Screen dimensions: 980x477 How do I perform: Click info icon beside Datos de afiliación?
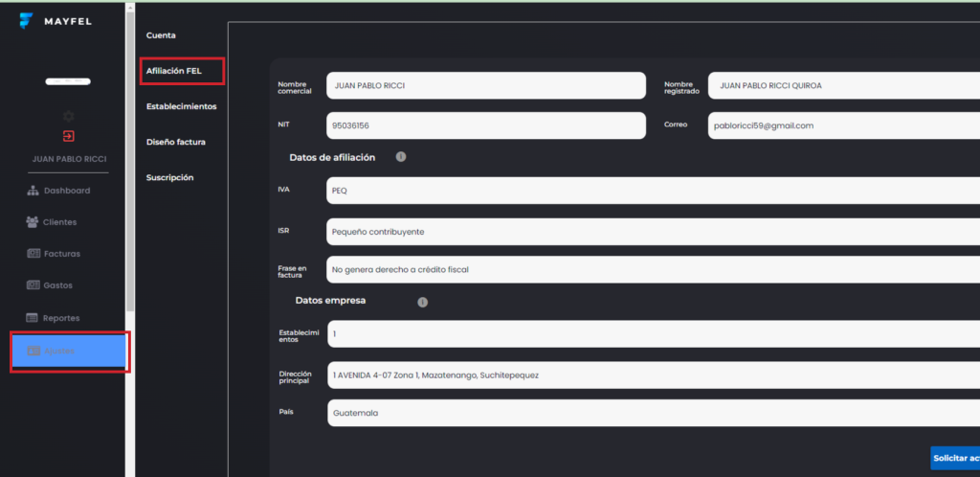coord(401,156)
